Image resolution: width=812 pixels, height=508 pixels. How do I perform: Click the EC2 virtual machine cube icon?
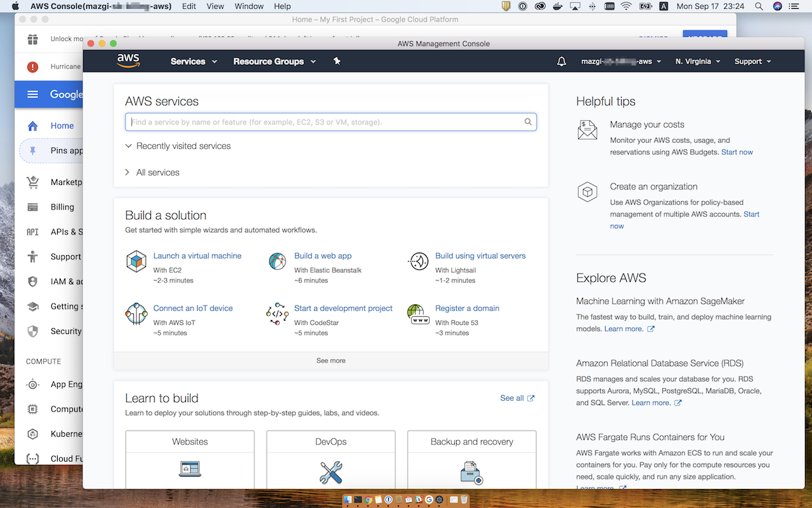click(x=136, y=262)
